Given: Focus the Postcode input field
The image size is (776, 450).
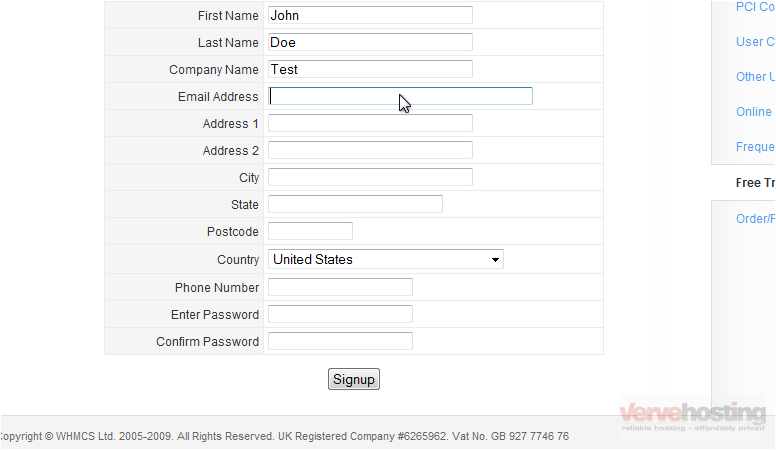Looking at the screenshot, I should [310, 231].
